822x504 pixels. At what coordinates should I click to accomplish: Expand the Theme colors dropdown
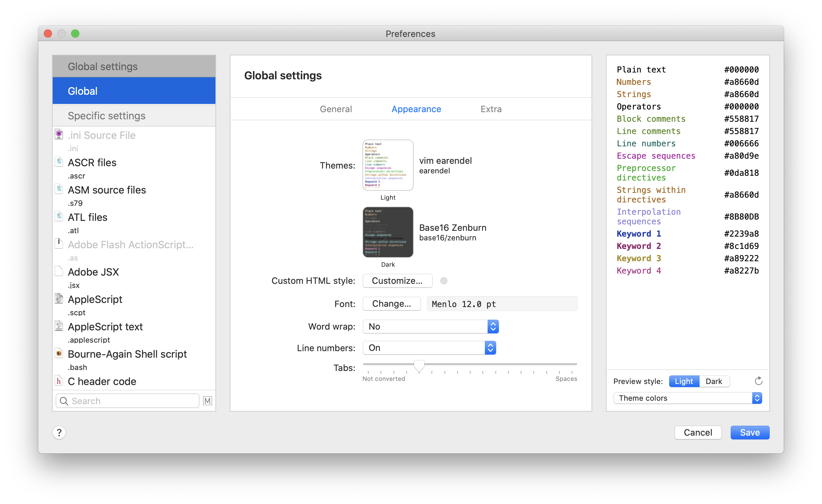(688, 398)
